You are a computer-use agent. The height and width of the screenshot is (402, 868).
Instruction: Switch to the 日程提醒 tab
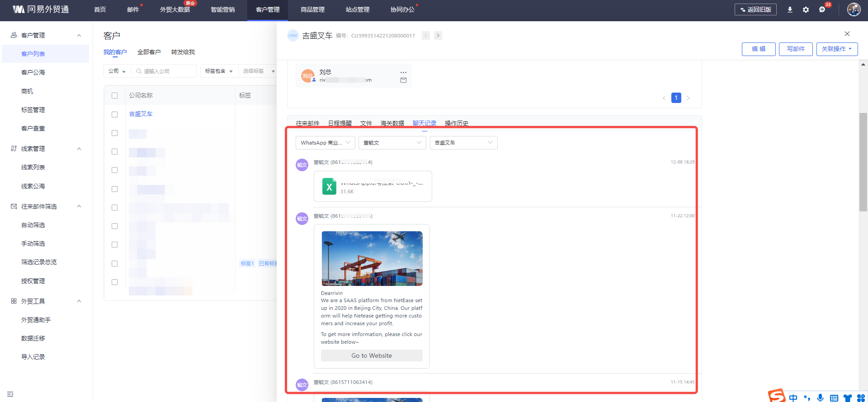click(340, 123)
